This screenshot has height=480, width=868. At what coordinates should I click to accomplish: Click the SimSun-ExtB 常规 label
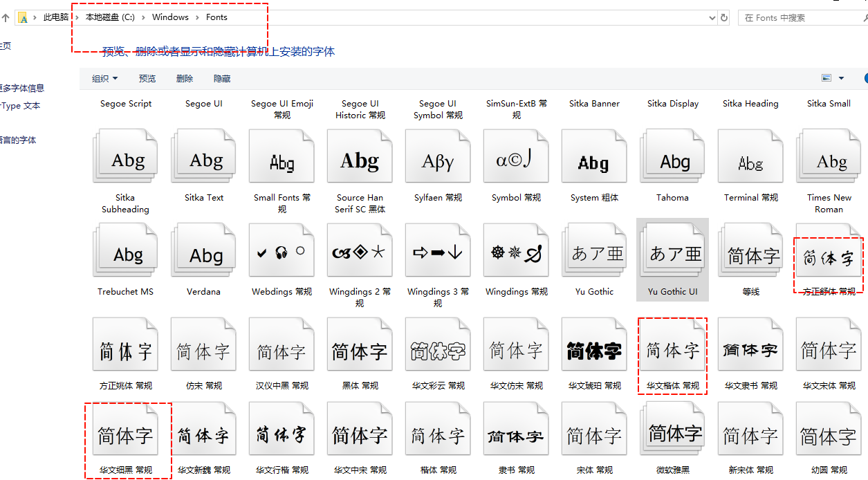(517, 109)
